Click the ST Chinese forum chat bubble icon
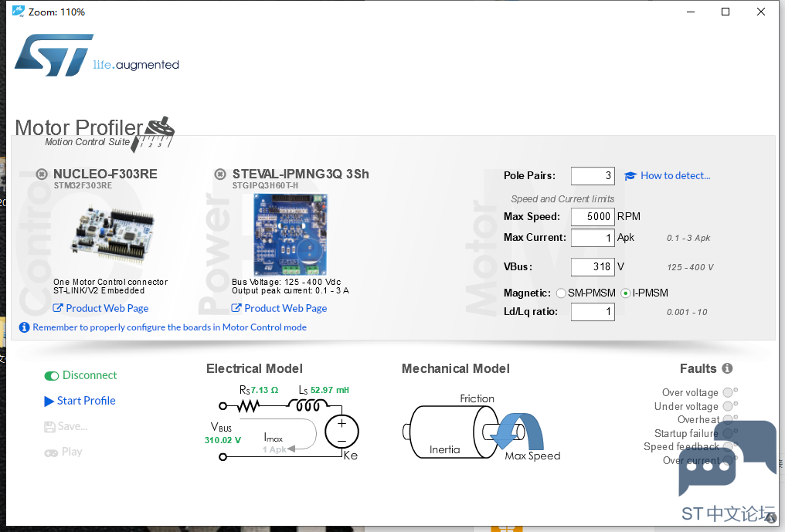 pyautogui.click(x=727, y=459)
